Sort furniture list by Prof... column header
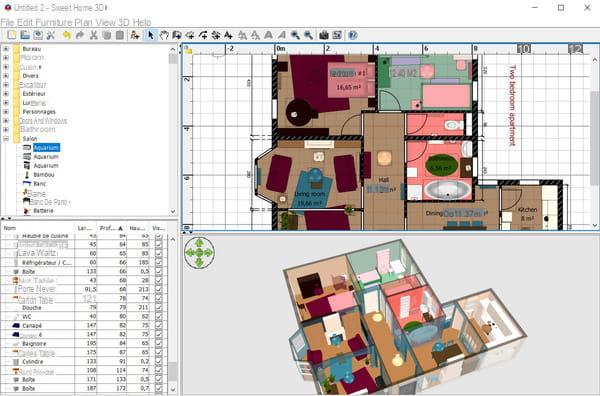600x396 pixels. coord(111,228)
